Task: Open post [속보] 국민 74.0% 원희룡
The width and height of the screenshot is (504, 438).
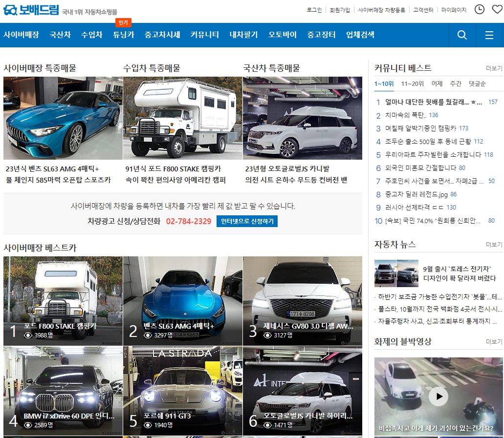Action: click(x=433, y=221)
